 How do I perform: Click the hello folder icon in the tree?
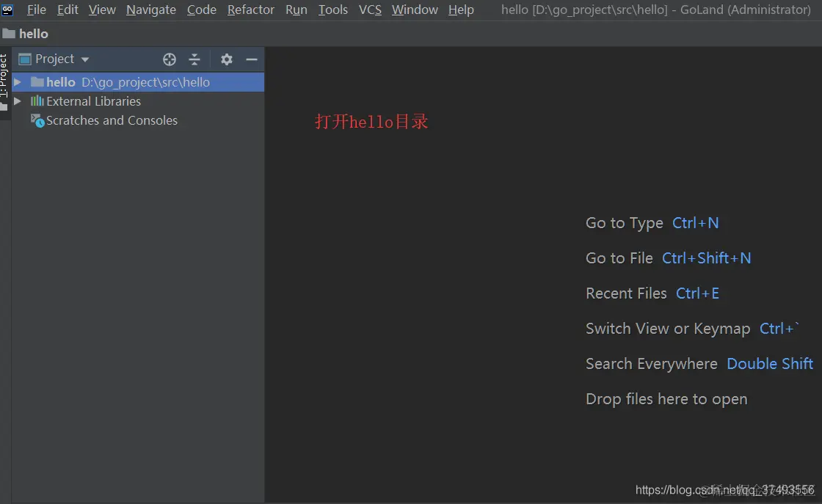(x=37, y=82)
